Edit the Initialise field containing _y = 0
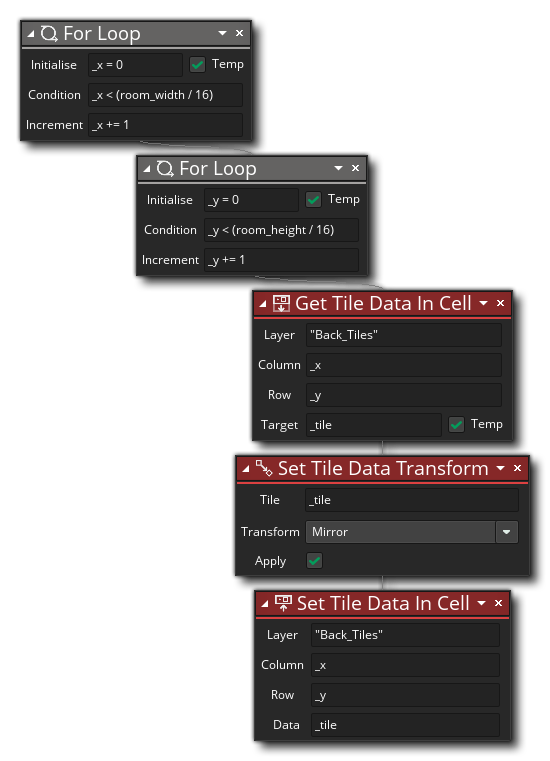The height and width of the screenshot is (761, 550). click(251, 199)
